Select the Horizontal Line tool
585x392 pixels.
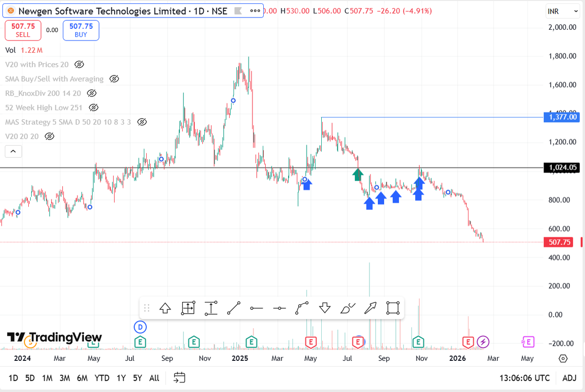click(x=279, y=308)
